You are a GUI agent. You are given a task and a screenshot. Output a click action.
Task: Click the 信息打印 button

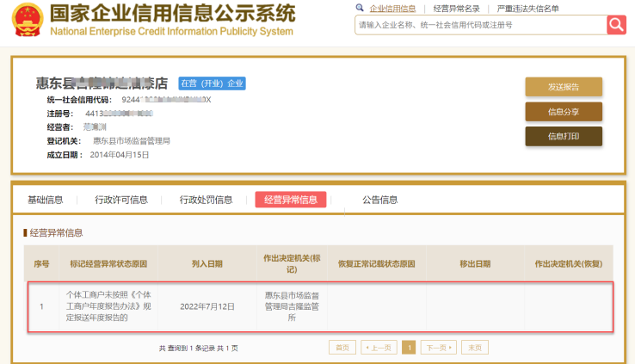click(564, 136)
